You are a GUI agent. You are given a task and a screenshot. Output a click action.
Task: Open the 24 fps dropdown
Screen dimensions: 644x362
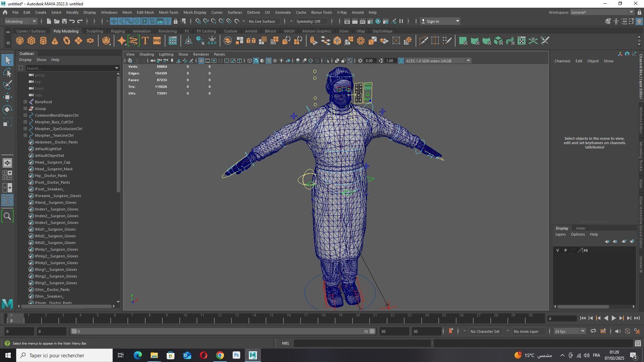pos(569,331)
